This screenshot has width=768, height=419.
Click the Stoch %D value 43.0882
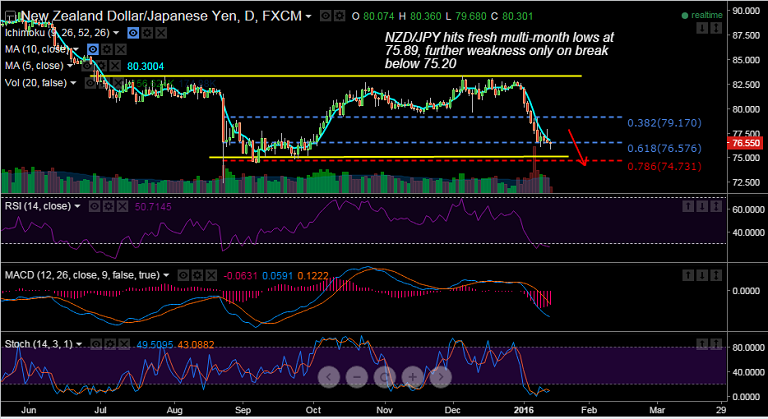[x=196, y=345]
